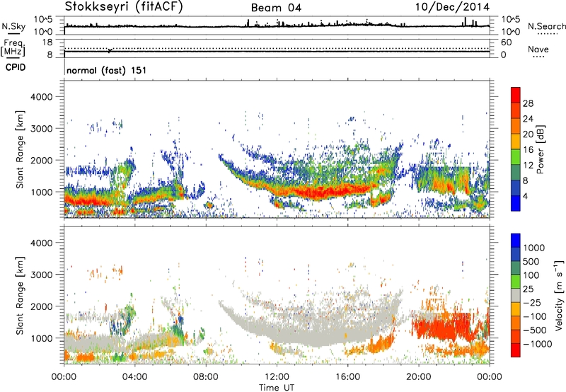Click the red top of the power colorbar

(516, 93)
